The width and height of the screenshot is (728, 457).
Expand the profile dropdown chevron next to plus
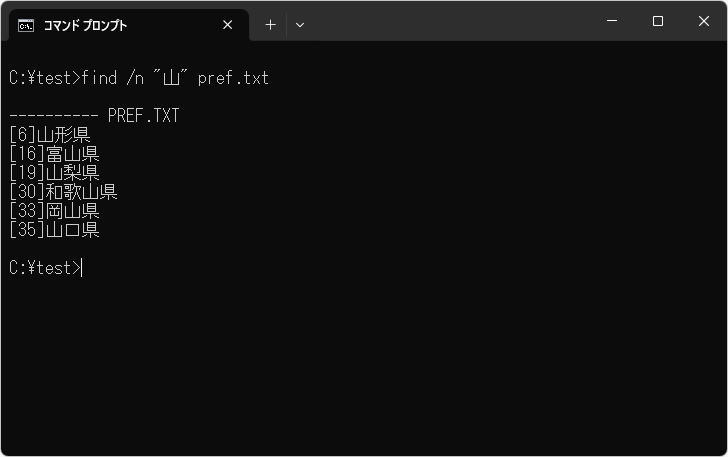point(300,25)
